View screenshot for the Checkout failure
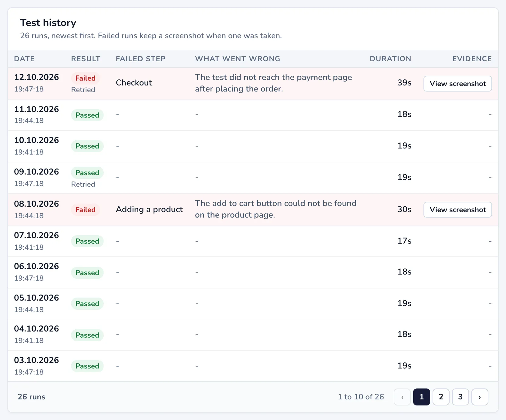Viewport: 506px width, 420px height. point(457,84)
